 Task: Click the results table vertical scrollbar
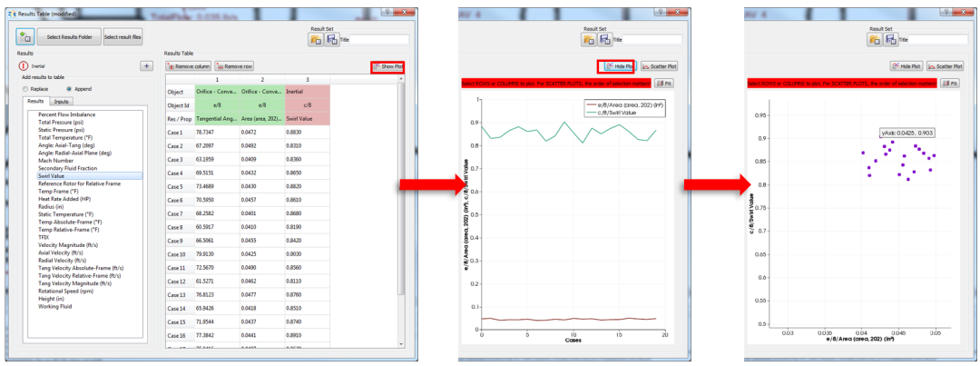[x=401, y=211]
